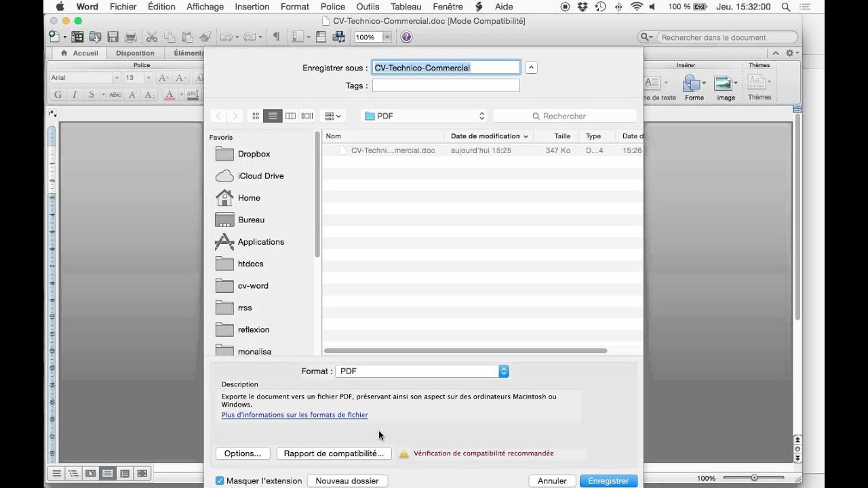Viewport: 868px width, 488px height.
Task: Open the Arial font name dropdown
Action: point(117,78)
